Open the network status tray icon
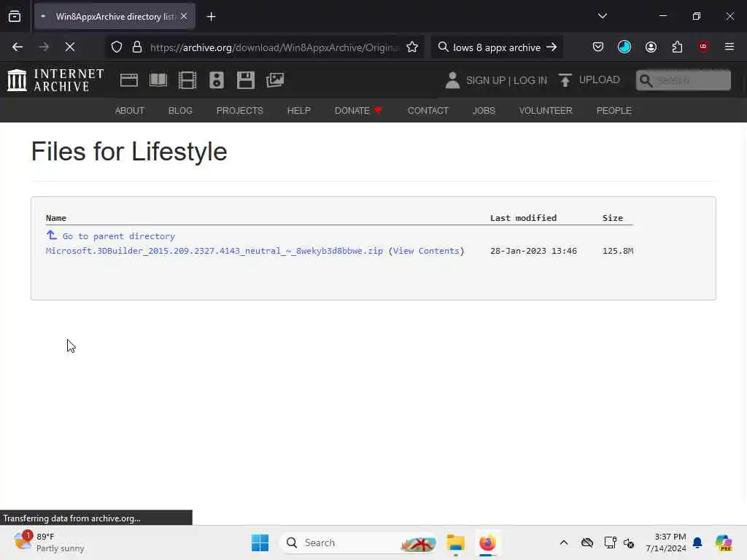The height and width of the screenshot is (560, 747). (x=610, y=542)
